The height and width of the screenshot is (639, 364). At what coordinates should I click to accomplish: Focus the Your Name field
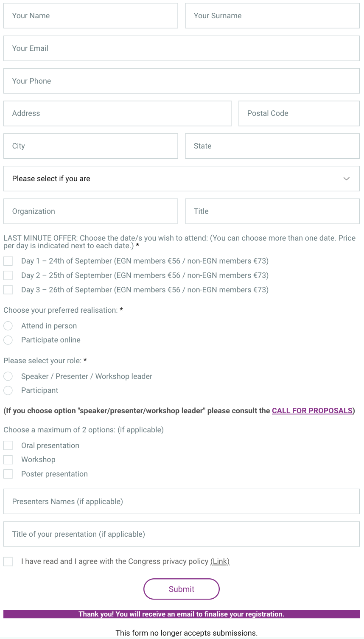(x=91, y=16)
